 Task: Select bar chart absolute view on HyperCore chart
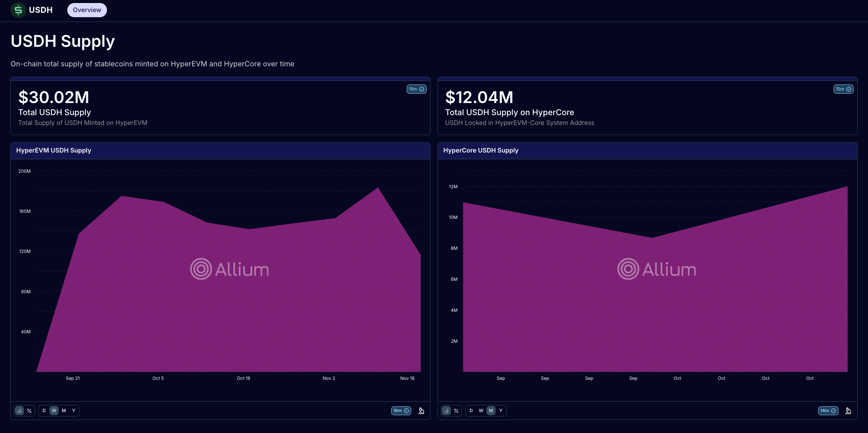click(446, 410)
